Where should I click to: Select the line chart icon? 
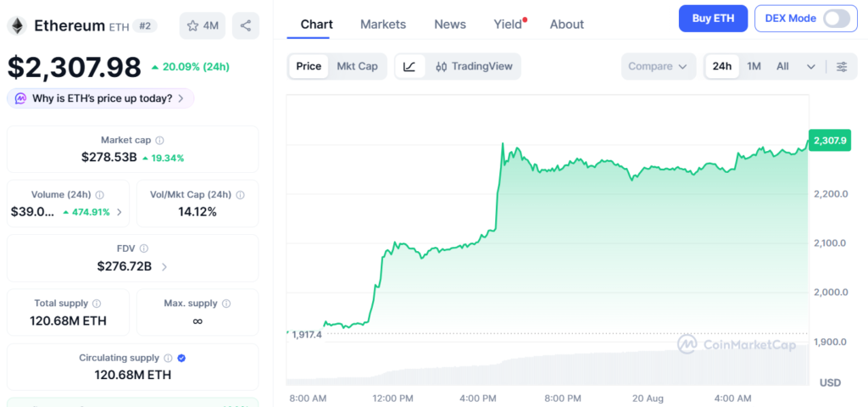point(409,66)
